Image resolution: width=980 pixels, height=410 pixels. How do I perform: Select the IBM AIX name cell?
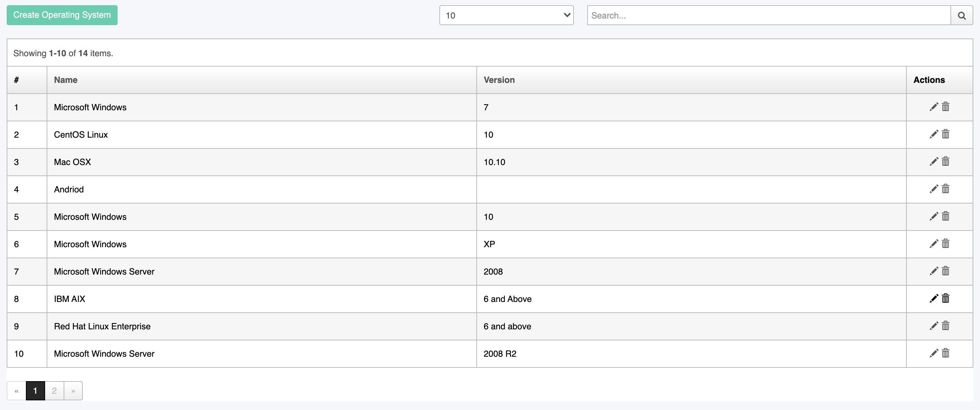[x=262, y=299]
